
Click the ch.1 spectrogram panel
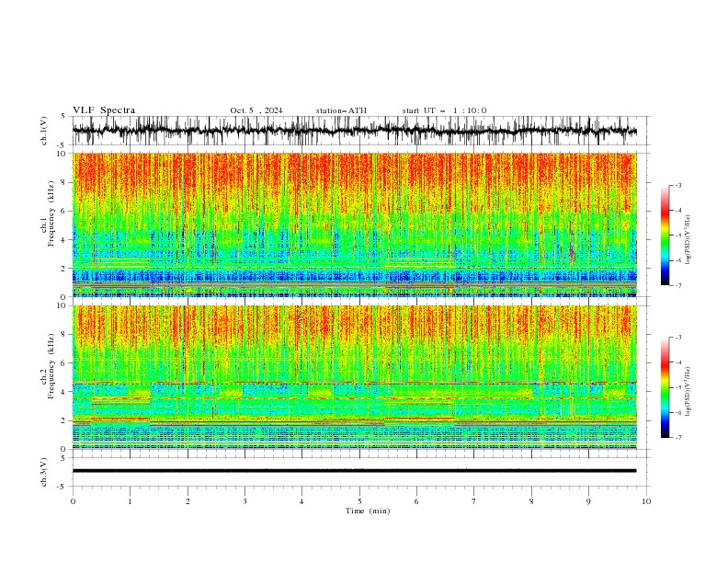[x=355, y=224]
